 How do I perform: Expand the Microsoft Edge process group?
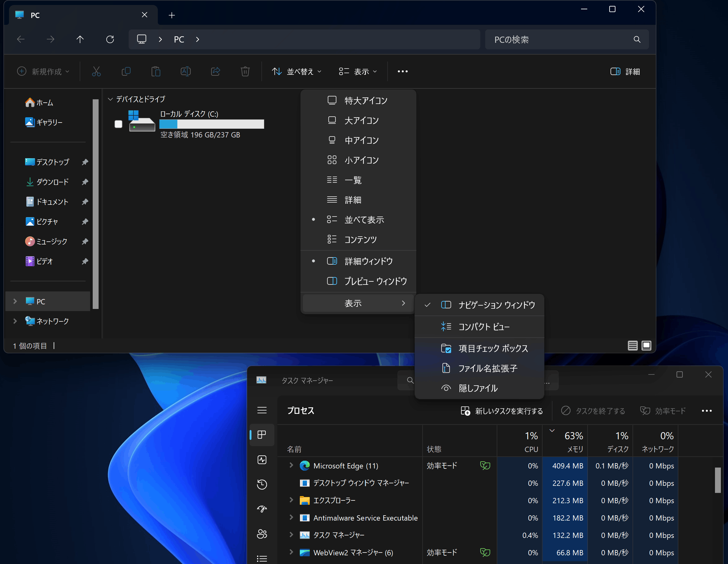(291, 465)
